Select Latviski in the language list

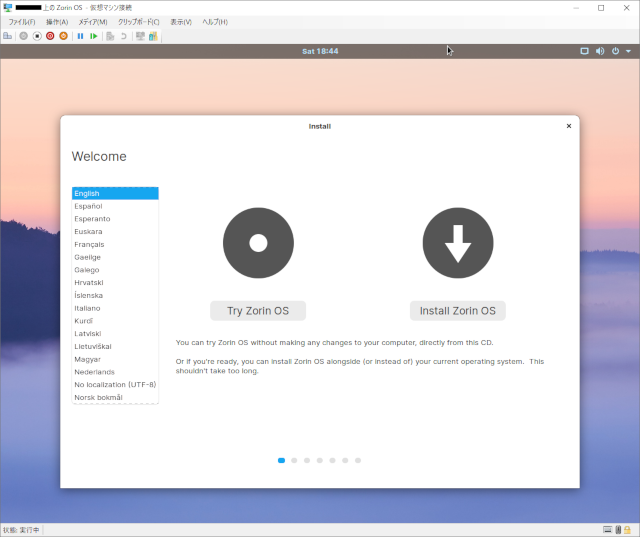[115, 333]
